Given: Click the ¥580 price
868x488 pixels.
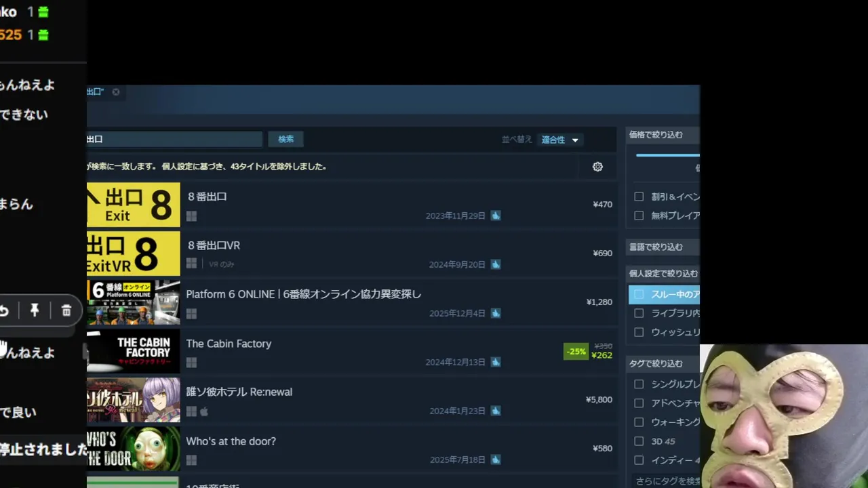Looking at the screenshot, I should [602, 448].
